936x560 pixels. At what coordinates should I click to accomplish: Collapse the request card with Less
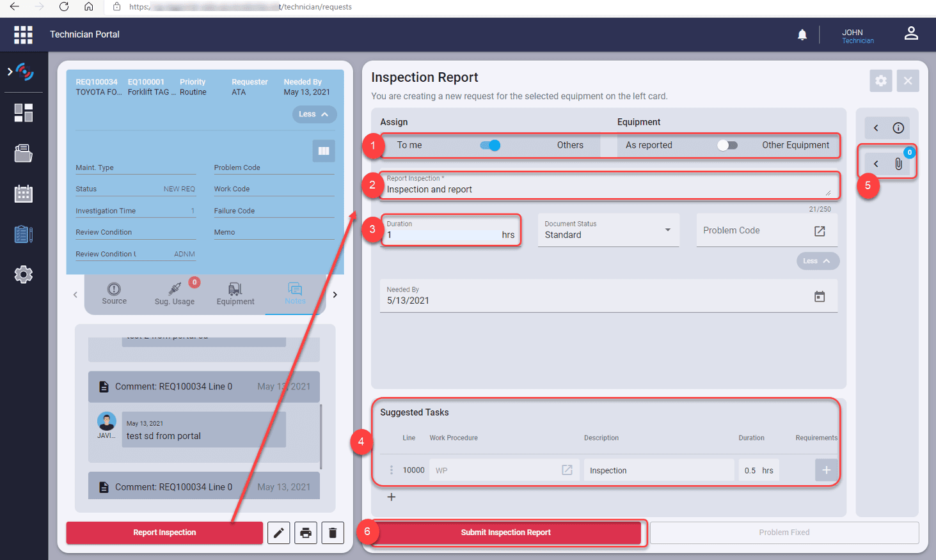(314, 114)
